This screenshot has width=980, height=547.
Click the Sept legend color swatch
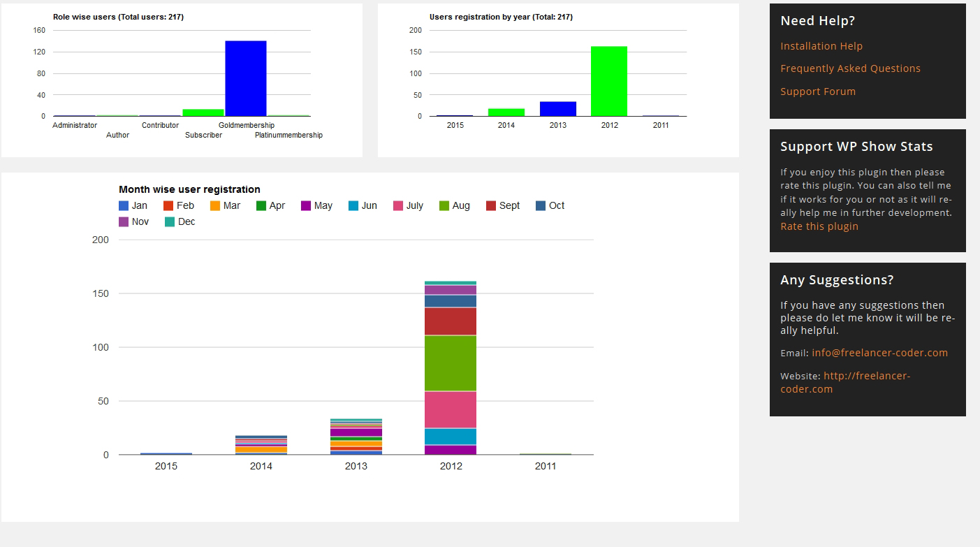(491, 205)
